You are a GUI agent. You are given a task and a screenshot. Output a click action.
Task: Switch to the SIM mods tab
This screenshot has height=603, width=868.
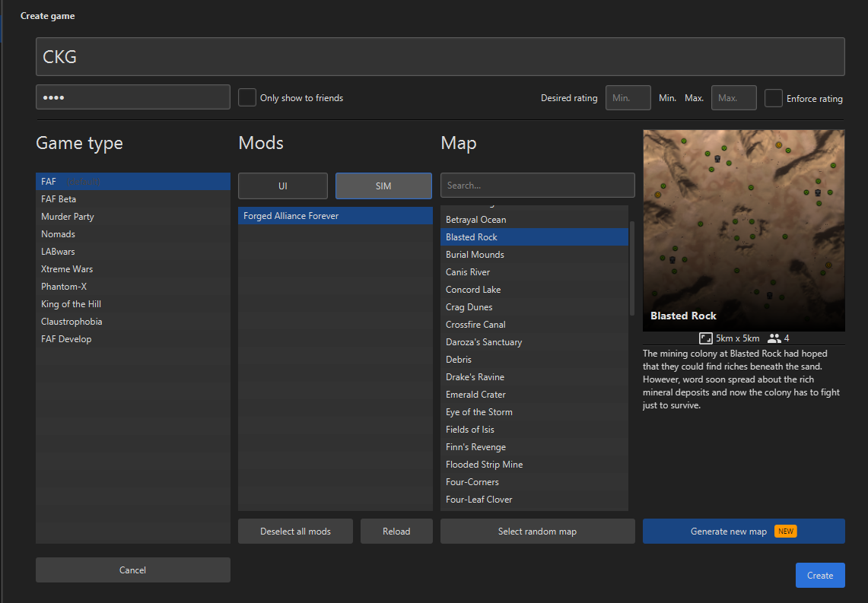pos(383,186)
